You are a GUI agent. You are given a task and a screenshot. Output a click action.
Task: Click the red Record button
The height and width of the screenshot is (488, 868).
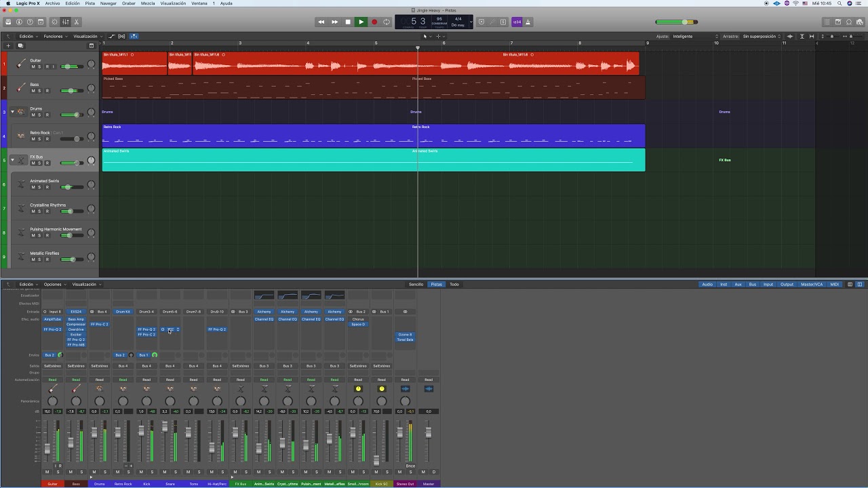click(x=374, y=22)
